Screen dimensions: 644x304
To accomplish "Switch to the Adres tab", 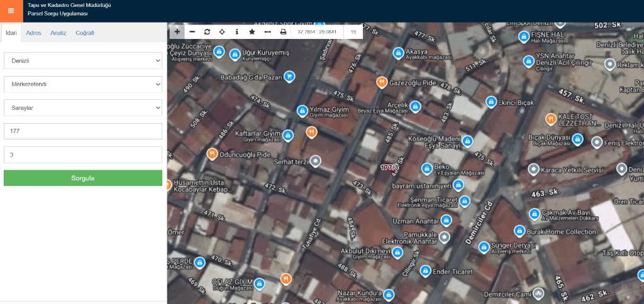I will tap(34, 33).
